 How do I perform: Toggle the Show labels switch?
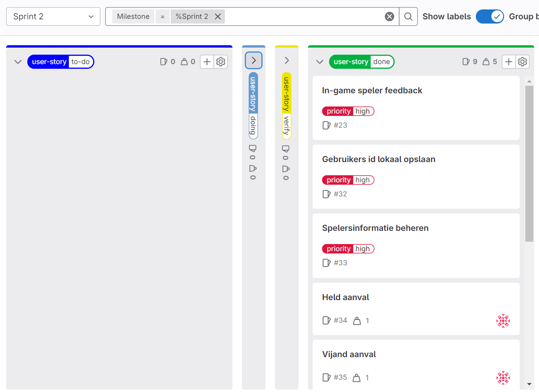(x=490, y=16)
